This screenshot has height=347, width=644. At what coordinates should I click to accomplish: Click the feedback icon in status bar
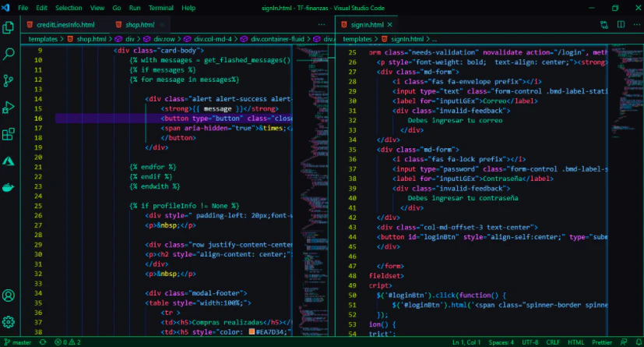(x=624, y=342)
